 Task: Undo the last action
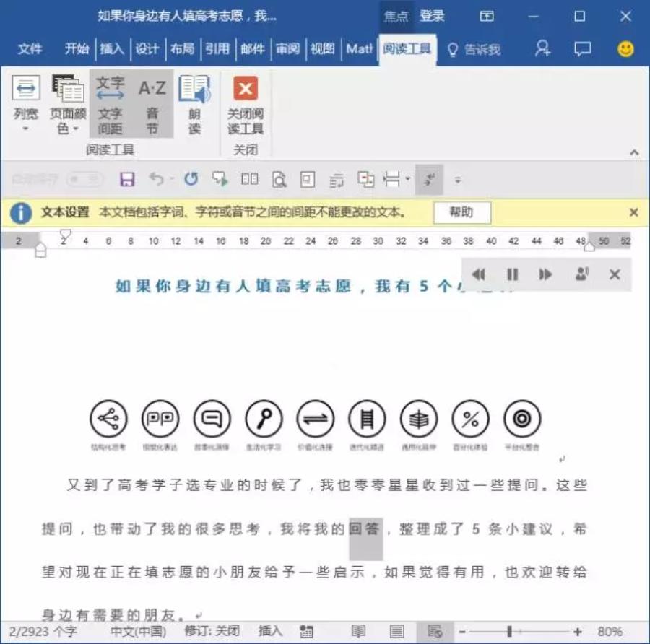point(156,179)
